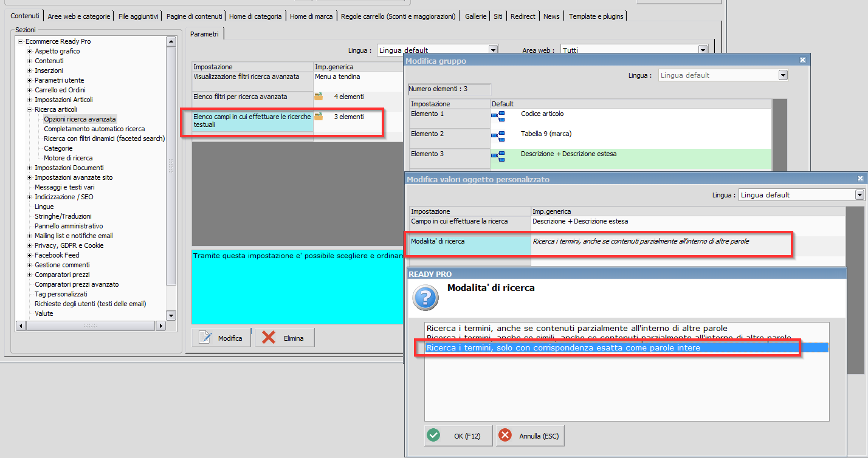The image size is (868, 458).
Task: Select the Elemento 3 row label
Action: pos(450,159)
